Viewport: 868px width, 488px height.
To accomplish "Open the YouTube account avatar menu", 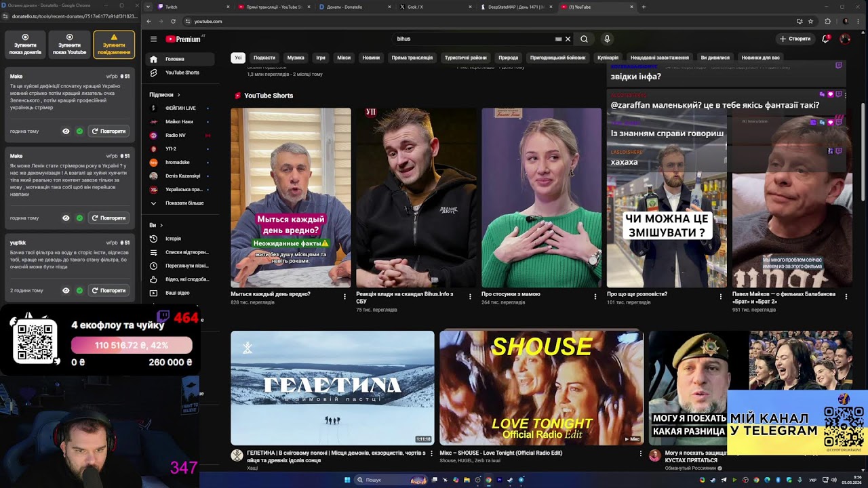I will point(845,39).
